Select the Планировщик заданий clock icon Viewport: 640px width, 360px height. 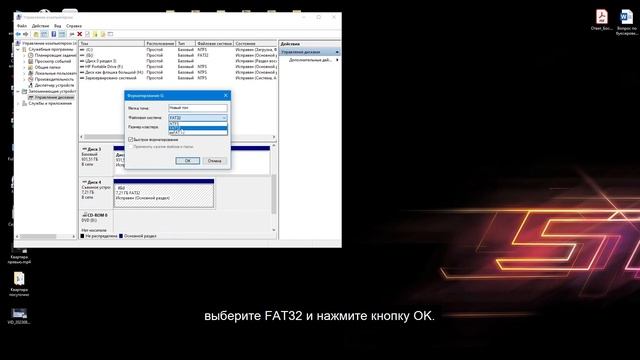coord(31,55)
